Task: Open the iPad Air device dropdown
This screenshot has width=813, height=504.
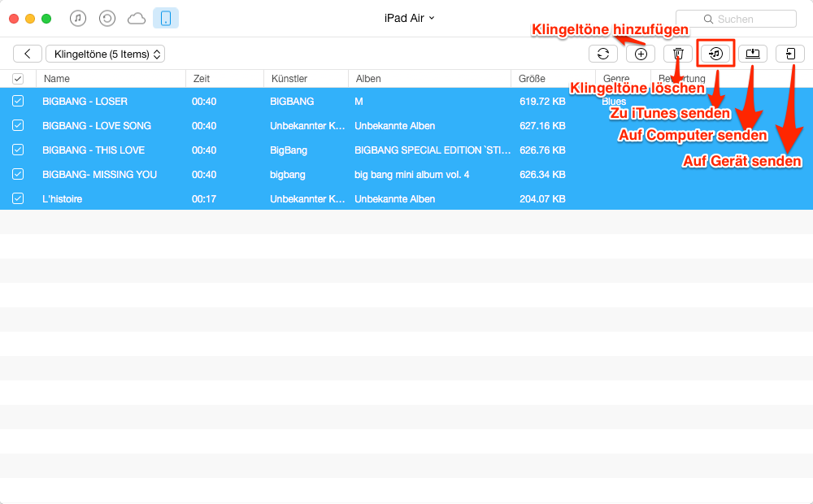Action: point(409,18)
